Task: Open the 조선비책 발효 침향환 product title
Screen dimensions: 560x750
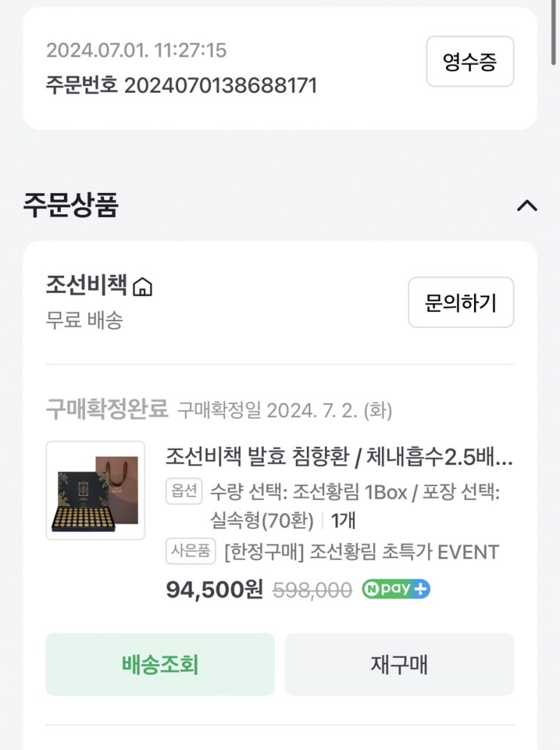Action: click(338, 457)
